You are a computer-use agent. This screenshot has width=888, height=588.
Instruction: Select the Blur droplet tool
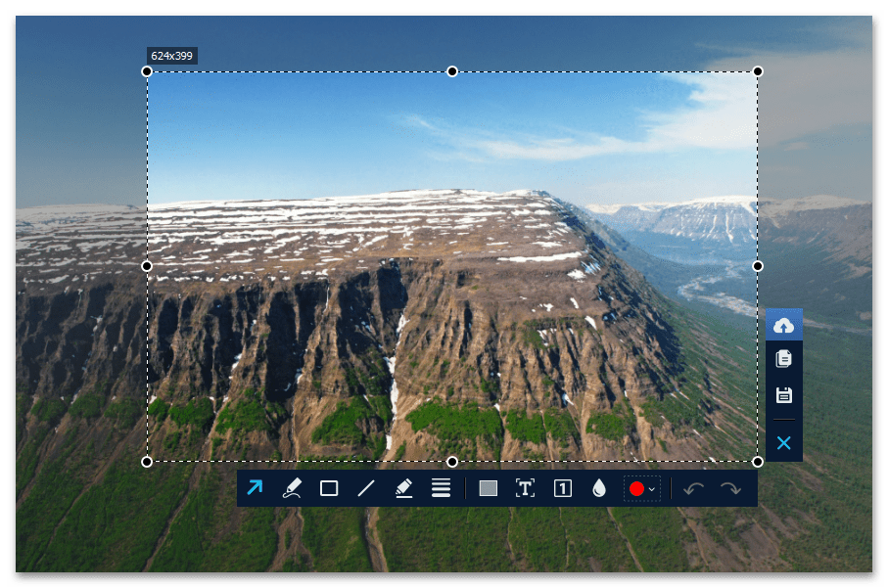point(599,488)
